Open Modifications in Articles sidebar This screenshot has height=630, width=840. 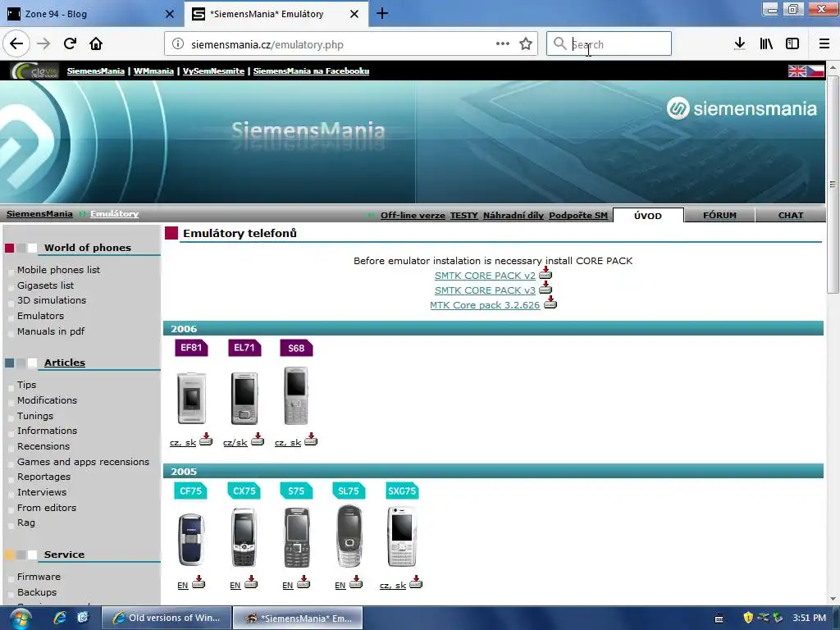coord(47,400)
